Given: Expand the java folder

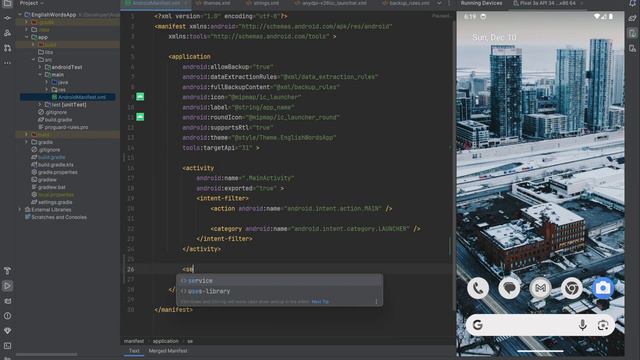Looking at the screenshot, I should (x=47, y=82).
